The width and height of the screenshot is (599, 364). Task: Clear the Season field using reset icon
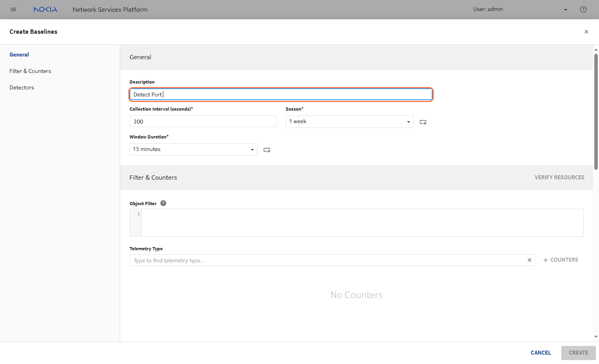(x=423, y=122)
